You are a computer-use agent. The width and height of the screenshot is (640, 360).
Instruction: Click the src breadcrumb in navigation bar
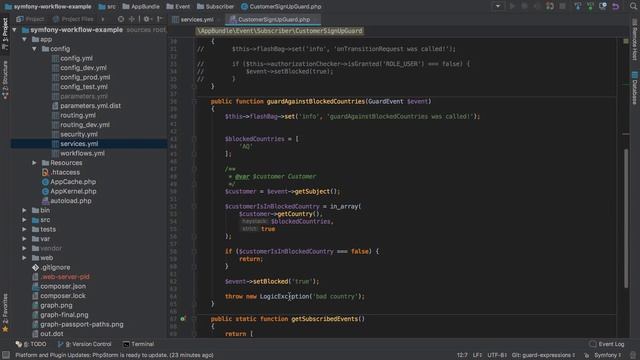coord(107,7)
